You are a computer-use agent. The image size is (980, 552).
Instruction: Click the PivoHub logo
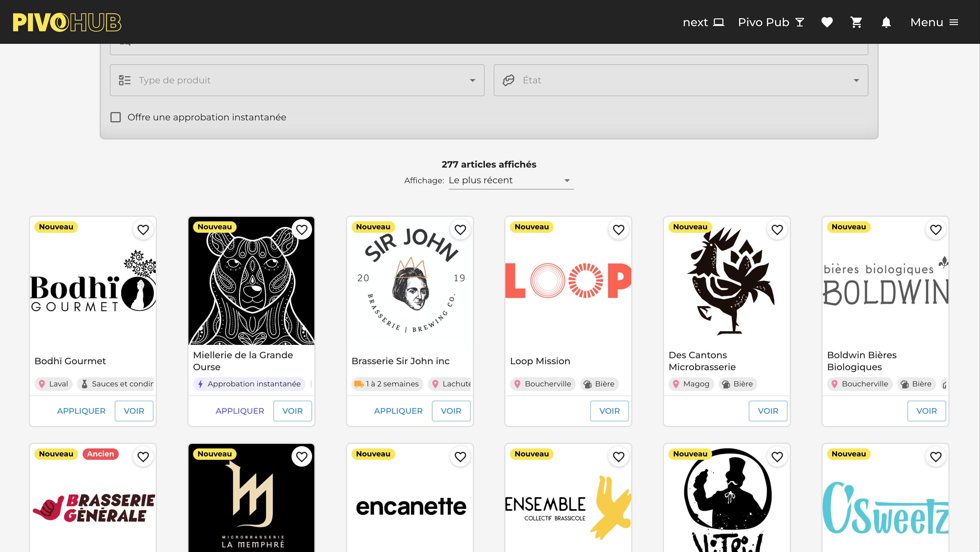(67, 22)
